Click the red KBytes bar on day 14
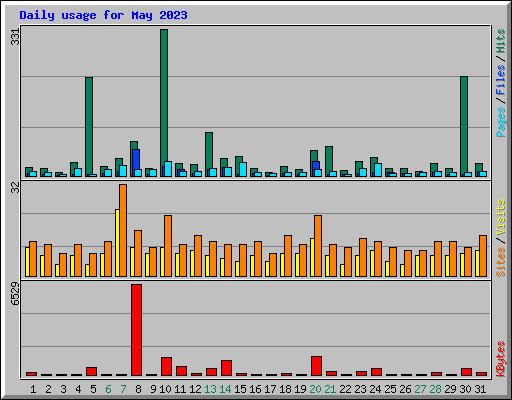This screenshot has height=400, width=512. [x=226, y=368]
